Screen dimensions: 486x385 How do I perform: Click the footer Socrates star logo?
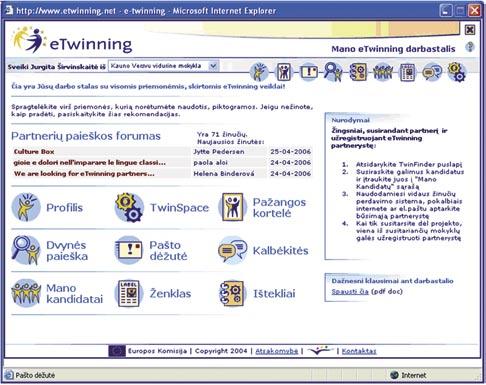click(x=320, y=351)
